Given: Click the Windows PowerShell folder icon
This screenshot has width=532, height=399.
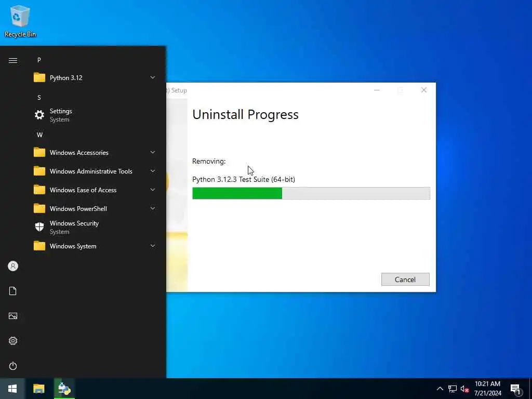Looking at the screenshot, I should point(39,208).
